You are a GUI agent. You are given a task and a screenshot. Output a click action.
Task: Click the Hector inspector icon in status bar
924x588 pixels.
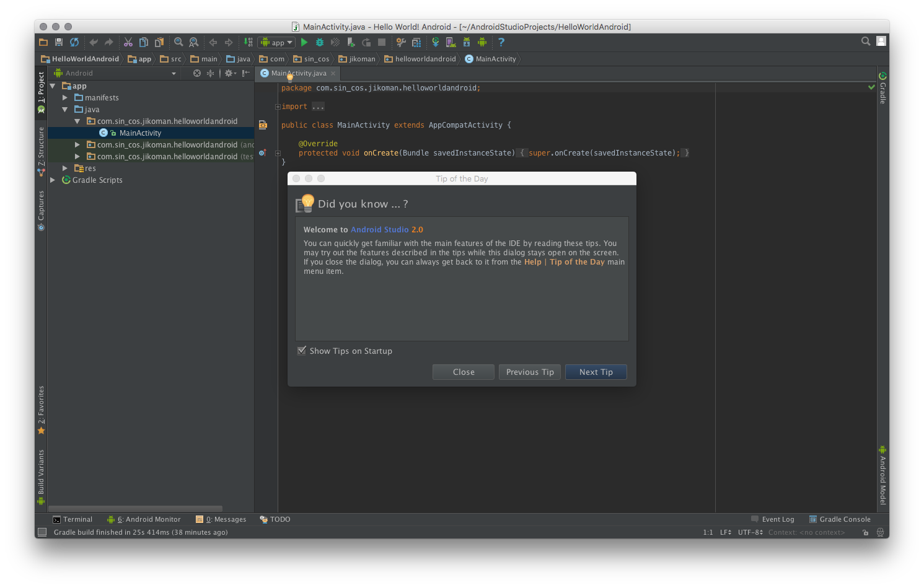[x=880, y=532]
